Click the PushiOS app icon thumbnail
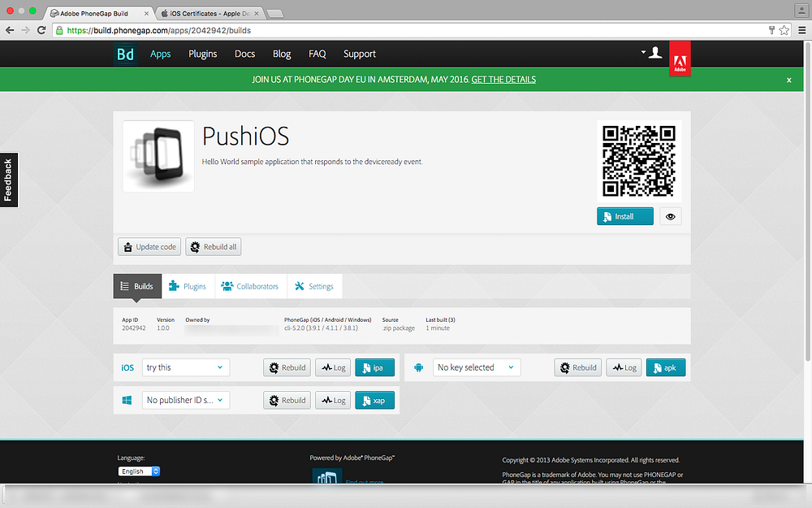812x508 pixels. [x=158, y=157]
